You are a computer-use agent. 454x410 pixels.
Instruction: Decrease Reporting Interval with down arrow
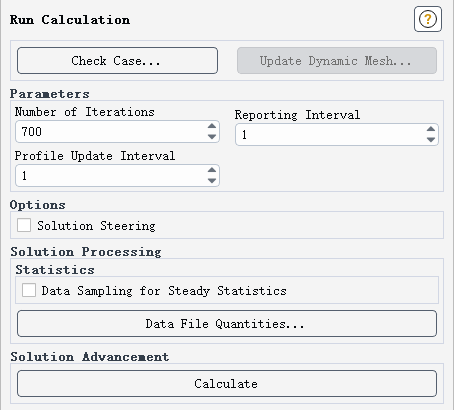click(x=431, y=139)
